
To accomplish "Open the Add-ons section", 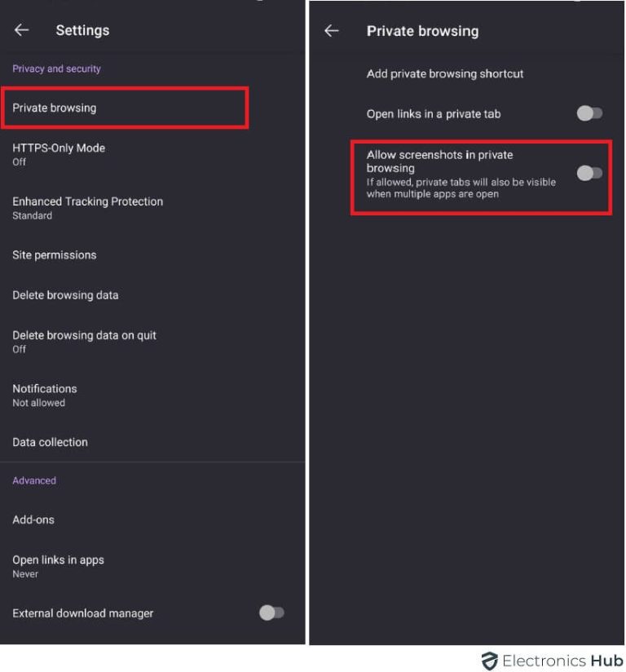I will (x=33, y=519).
